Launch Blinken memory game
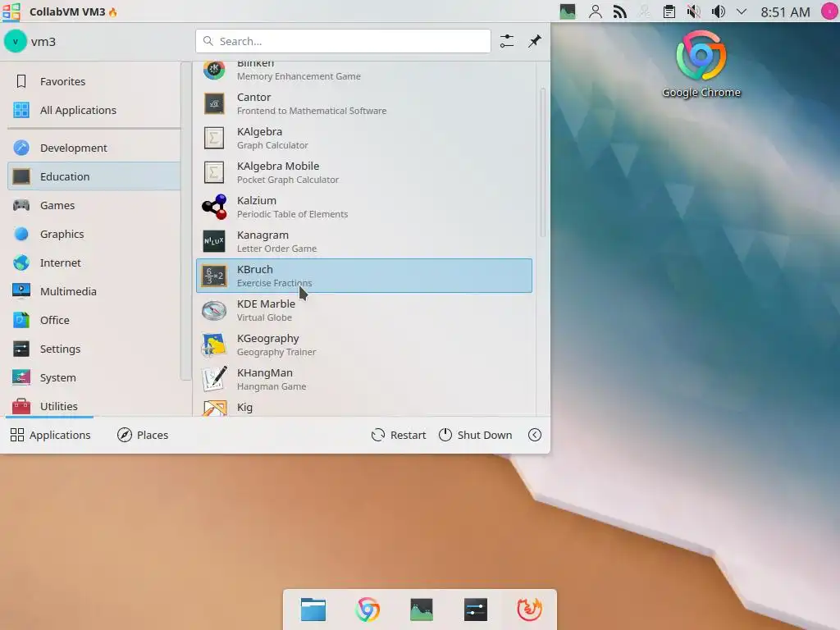The width and height of the screenshot is (840, 630). [x=364, y=71]
